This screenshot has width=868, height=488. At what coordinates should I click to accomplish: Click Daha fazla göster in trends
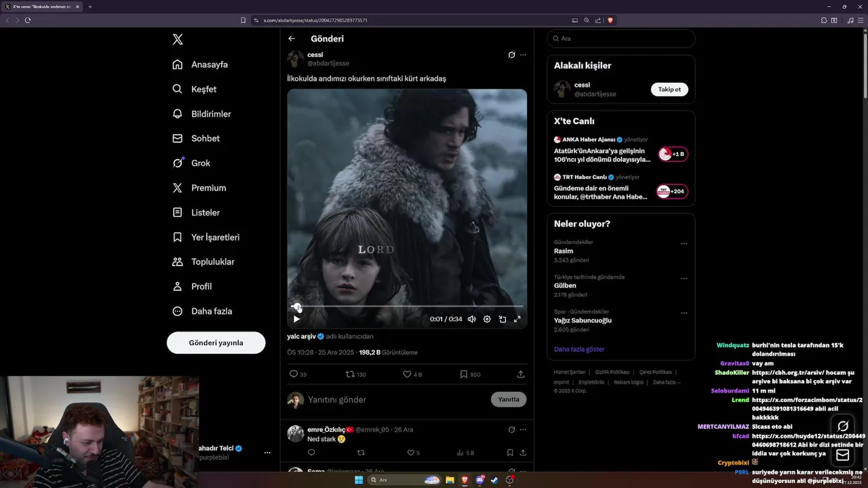click(x=579, y=349)
